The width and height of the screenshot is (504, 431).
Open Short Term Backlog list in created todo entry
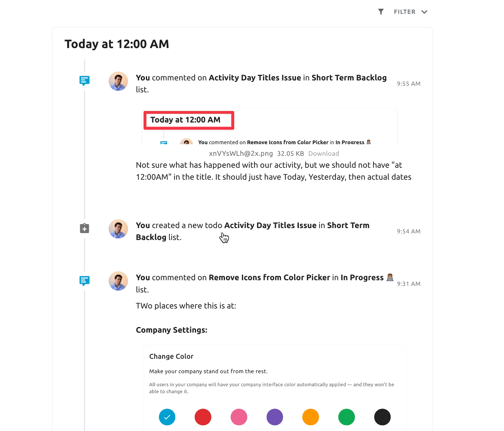pyautogui.click(x=348, y=226)
